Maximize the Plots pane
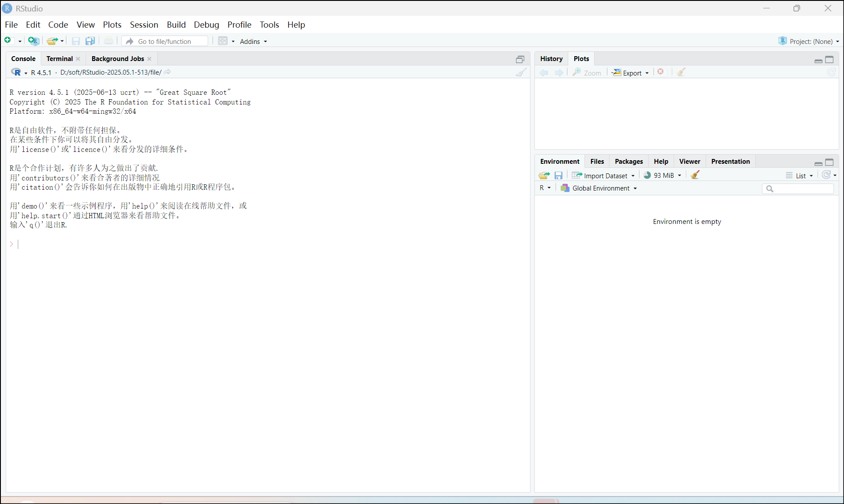This screenshot has width=844, height=504. click(x=830, y=59)
